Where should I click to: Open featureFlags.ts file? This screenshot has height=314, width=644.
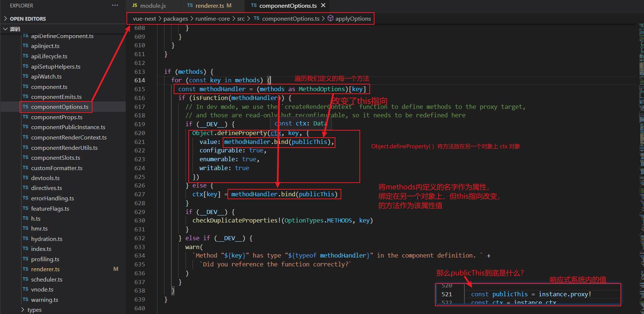[x=50, y=208]
